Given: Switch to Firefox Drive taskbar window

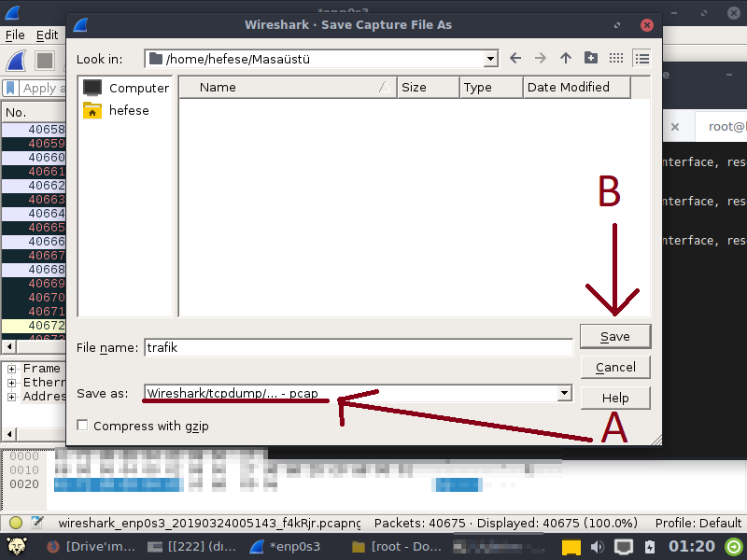Looking at the screenshot, I should pos(91,547).
